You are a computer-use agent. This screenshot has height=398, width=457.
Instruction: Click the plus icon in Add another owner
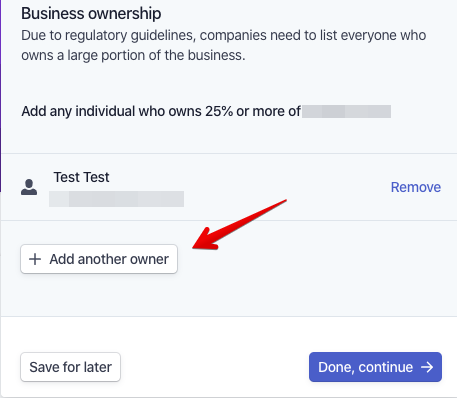pos(35,259)
